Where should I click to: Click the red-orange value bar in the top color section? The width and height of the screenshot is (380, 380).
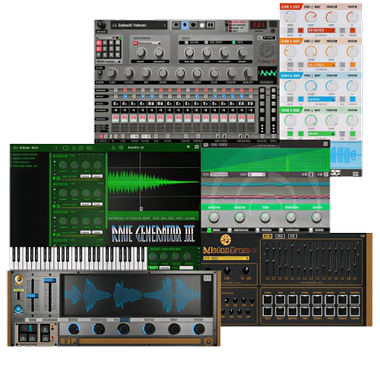[x=321, y=30]
